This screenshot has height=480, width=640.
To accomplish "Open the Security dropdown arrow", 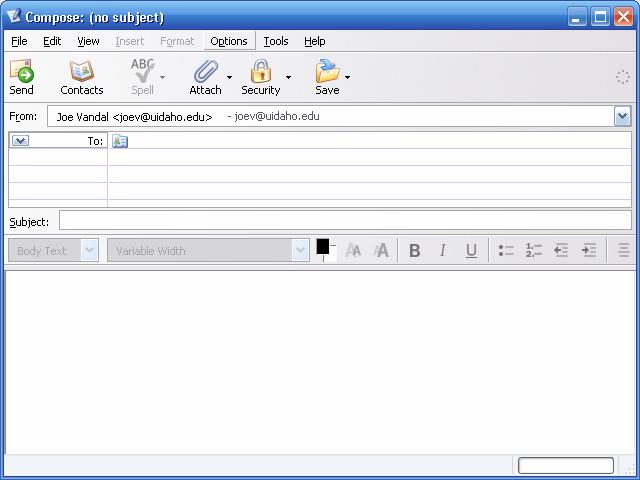I will coord(288,77).
